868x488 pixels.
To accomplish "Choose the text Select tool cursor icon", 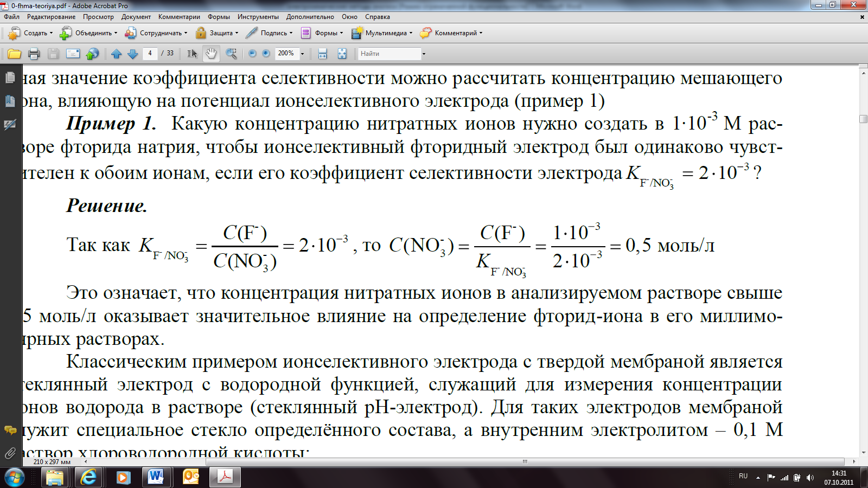I will point(192,54).
